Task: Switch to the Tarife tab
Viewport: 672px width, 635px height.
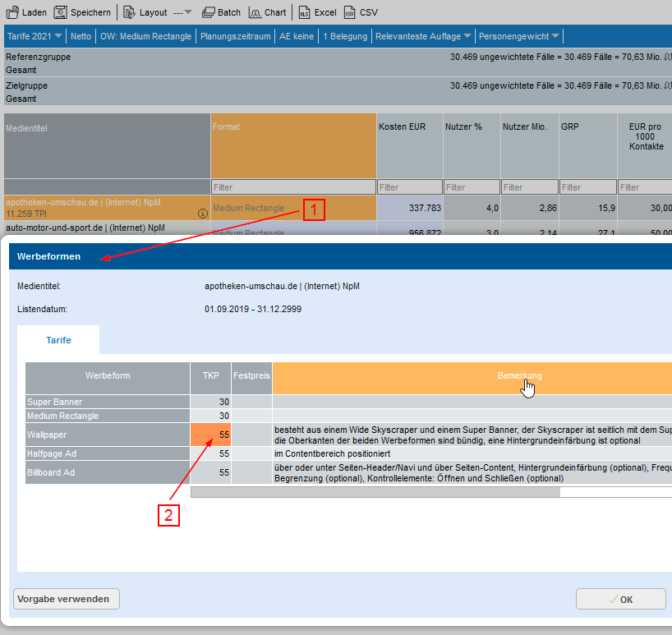Action: click(x=58, y=340)
